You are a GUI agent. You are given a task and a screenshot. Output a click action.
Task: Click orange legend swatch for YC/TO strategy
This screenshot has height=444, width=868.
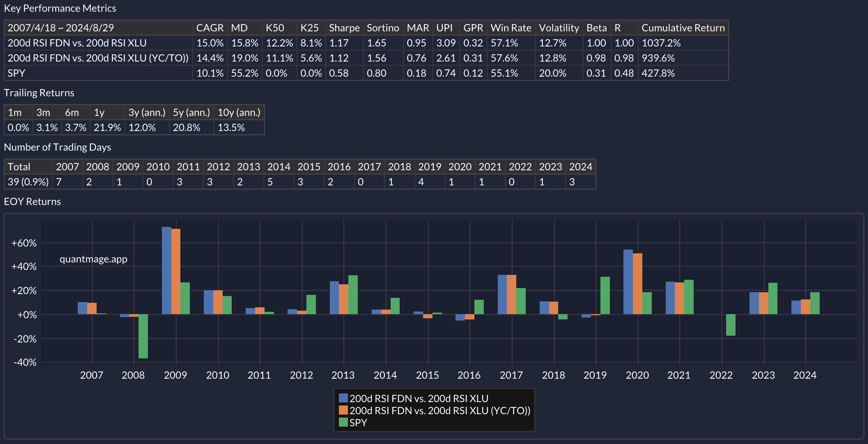pos(343,410)
